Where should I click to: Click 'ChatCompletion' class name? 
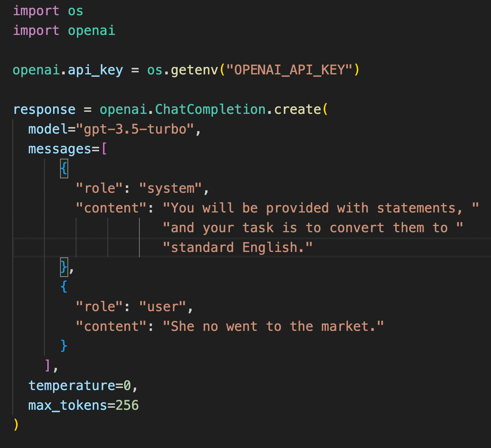tap(210, 109)
